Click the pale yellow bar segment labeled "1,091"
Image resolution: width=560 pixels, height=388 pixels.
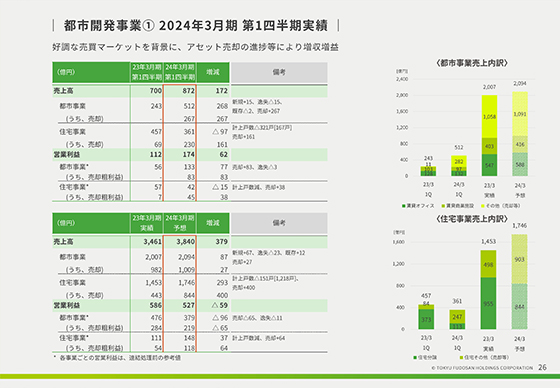point(520,114)
